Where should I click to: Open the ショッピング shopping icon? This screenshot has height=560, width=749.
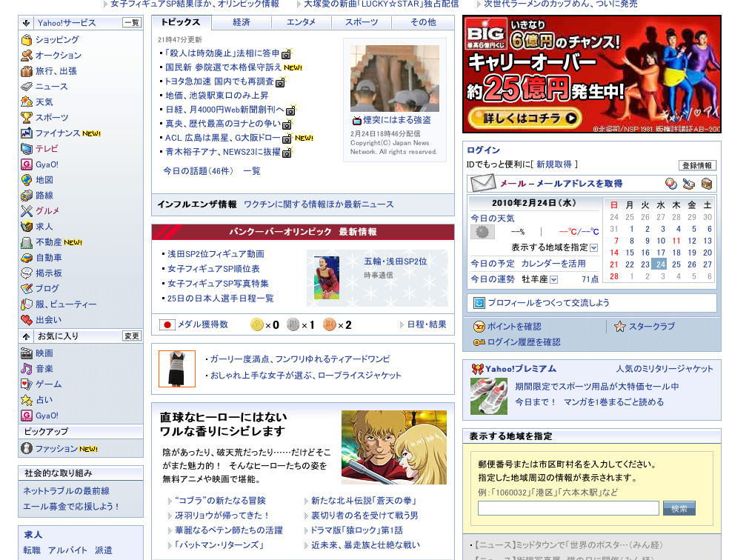[26, 39]
